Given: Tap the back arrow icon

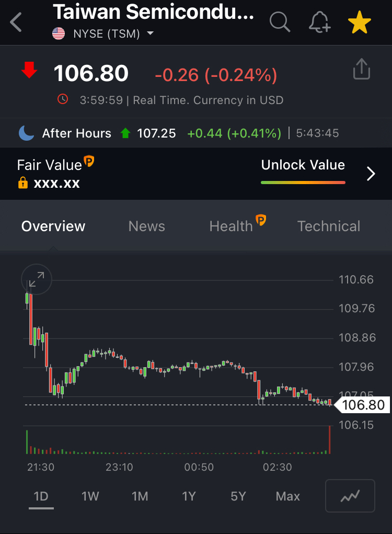Looking at the screenshot, I should [x=16, y=22].
